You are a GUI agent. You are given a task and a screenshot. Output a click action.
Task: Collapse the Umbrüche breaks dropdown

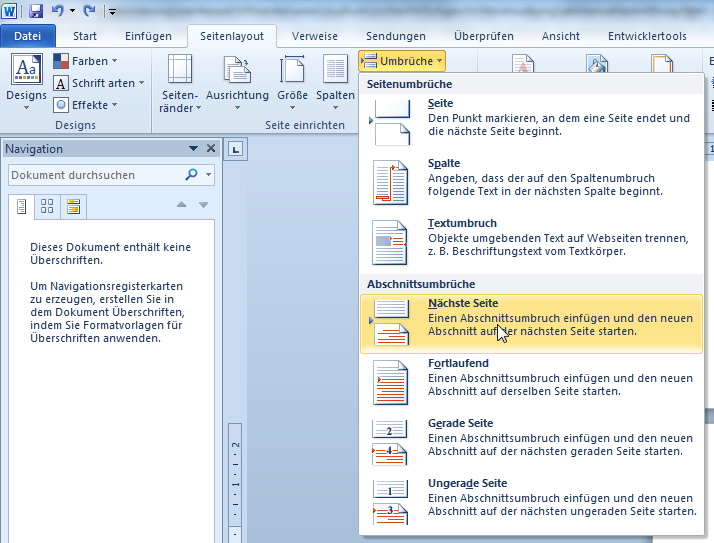pyautogui.click(x=402, y=62)
